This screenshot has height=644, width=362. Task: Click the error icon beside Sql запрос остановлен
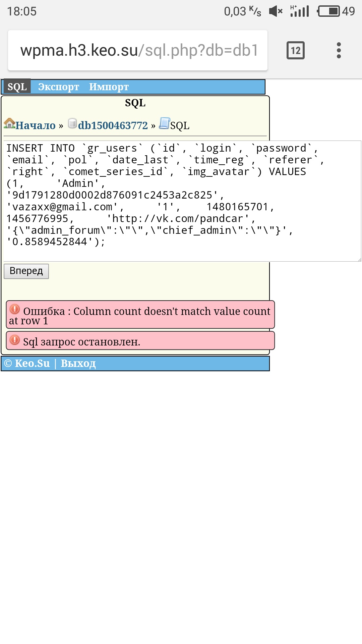pos(15,340)
